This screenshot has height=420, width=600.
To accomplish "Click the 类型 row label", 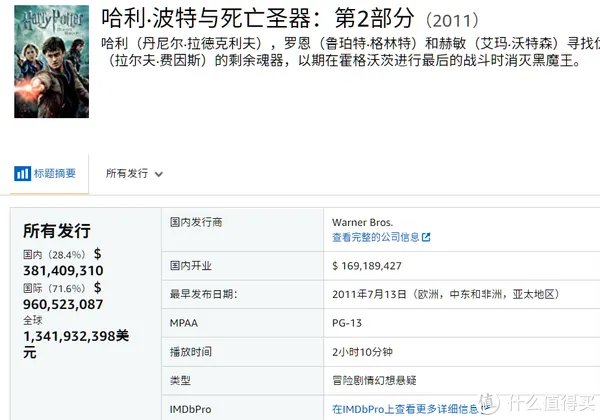I will (x=180, y=381).
